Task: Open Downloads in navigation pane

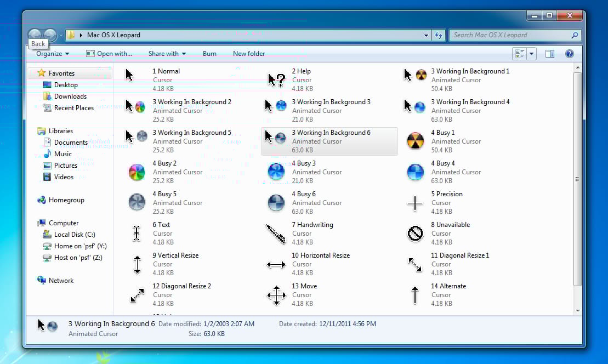Action: (x=70, y=96)
